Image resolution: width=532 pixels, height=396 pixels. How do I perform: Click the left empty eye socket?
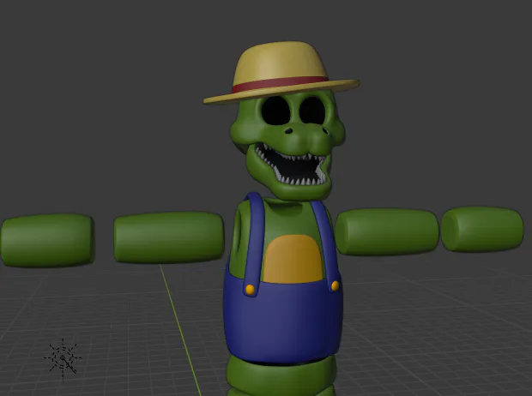[x=275, y=111]
